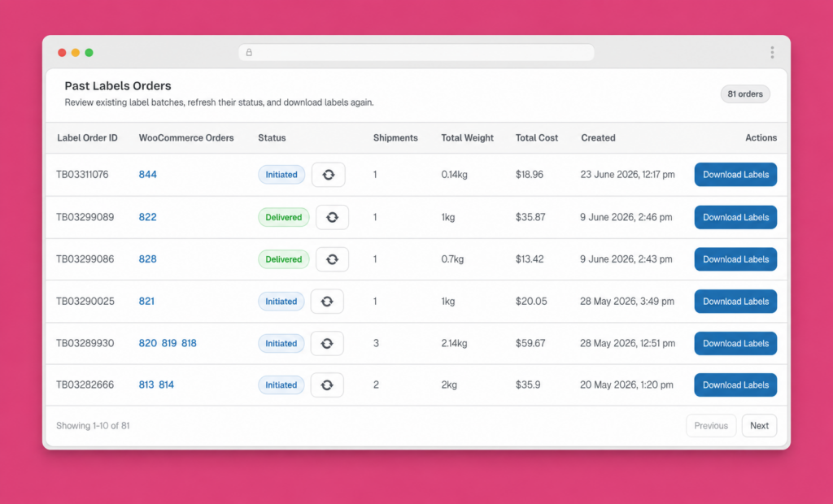Click the Past Labels Orders heading
The height and width of the screenshot is (504, 833).
(x=118, y=85)
